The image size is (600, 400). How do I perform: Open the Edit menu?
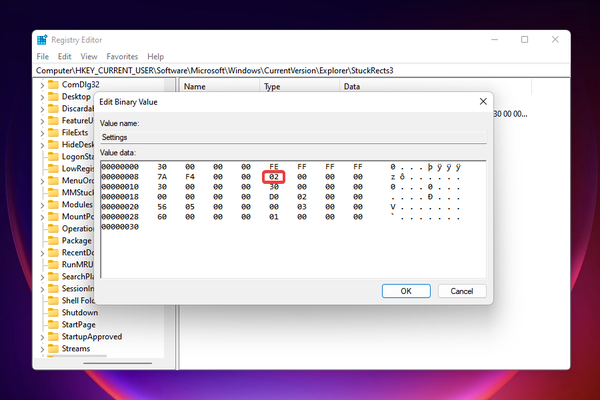pyautogui.click(x=64, y=57)
